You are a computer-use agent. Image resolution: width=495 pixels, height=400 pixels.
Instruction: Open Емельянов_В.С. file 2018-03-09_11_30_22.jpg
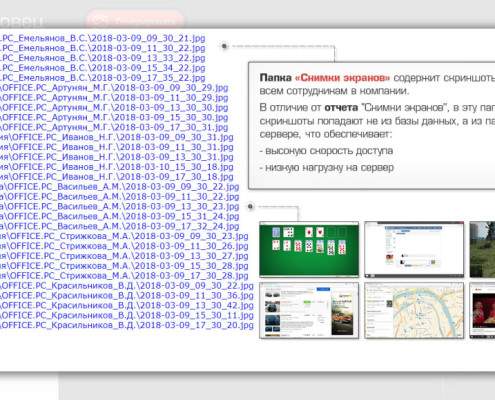[103, 48]
